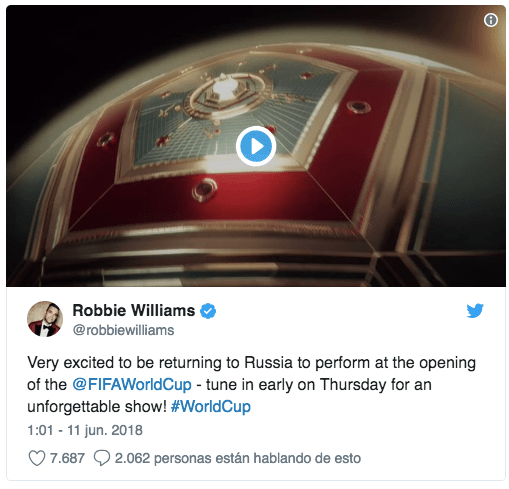The width and height of the screenshot is (509, 489).
Task: Open Robbie Williams' profile avatar
Action: [x=45, y=319]
